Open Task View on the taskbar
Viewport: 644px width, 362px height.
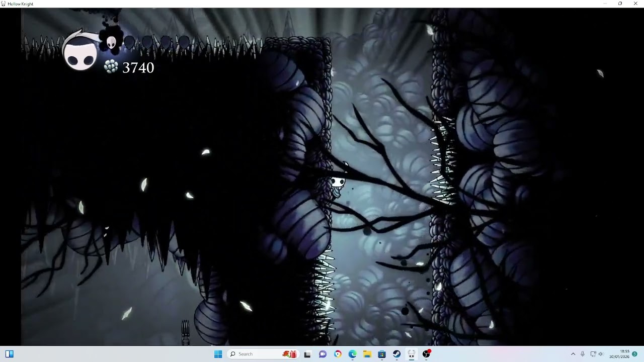[307, 354]
